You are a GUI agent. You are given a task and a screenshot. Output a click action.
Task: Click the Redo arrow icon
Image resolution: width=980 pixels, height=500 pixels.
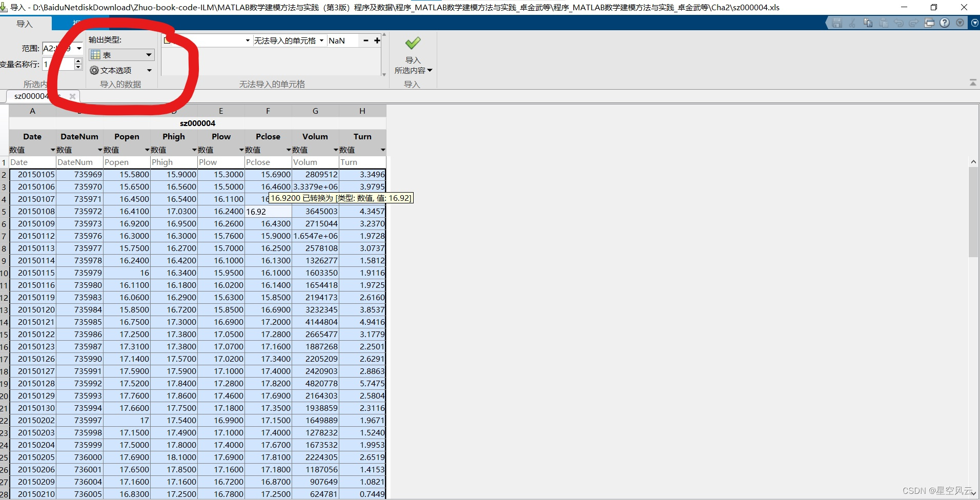coord(913,23)
